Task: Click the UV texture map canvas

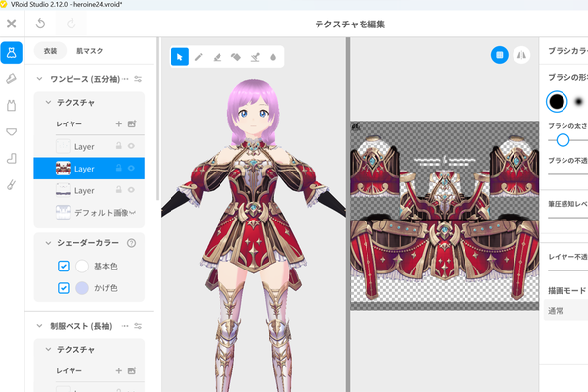Action: click(444, 216)
